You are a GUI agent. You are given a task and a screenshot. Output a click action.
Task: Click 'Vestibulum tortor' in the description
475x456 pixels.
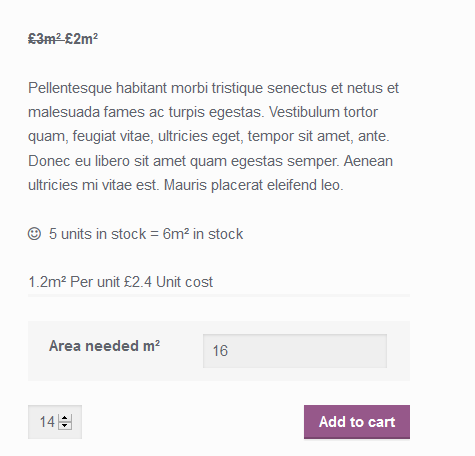tap(323, 112)
